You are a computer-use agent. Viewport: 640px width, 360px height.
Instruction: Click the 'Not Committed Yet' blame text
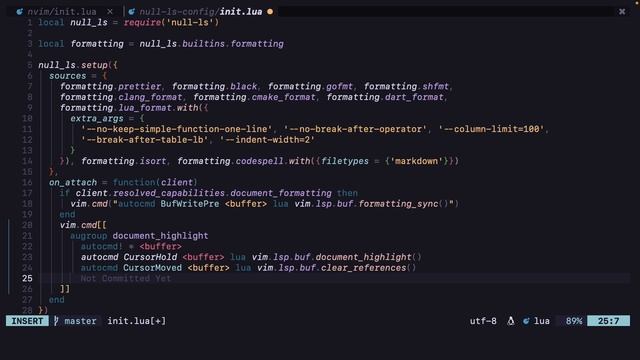point(126,278)
